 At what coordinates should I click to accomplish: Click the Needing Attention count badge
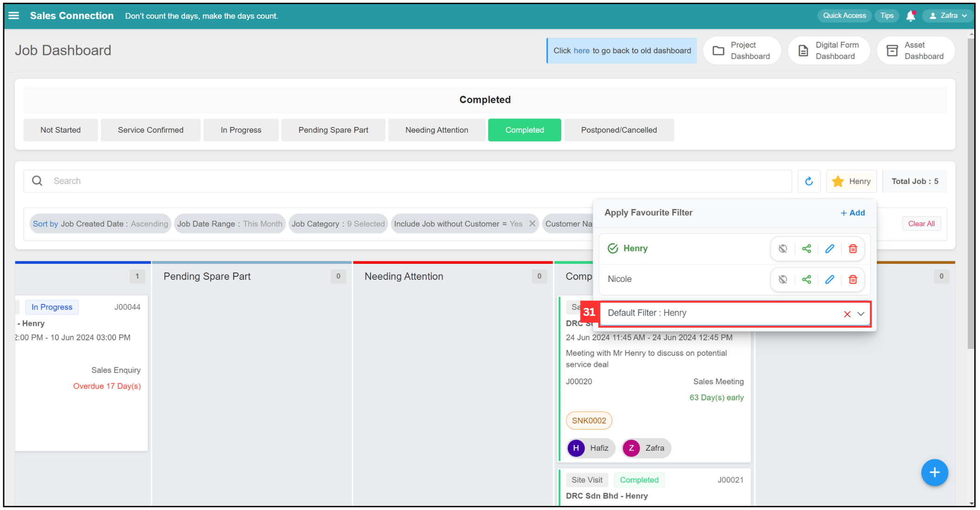(539, 276)
